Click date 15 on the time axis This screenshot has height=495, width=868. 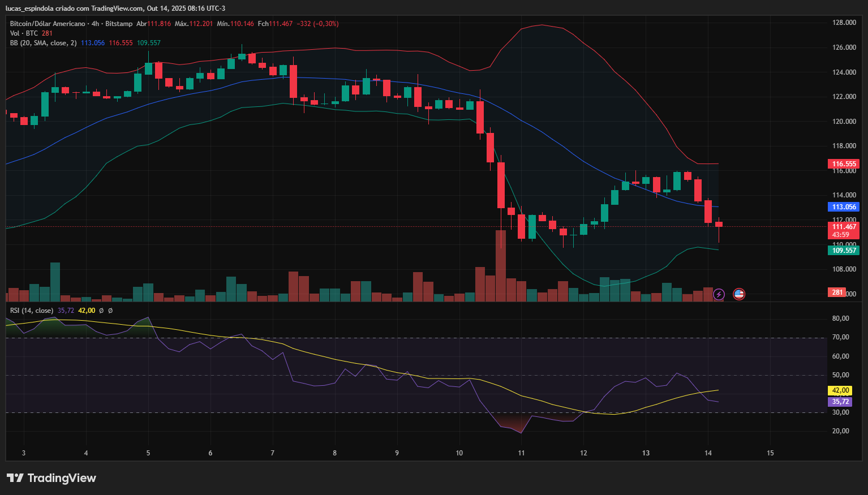click(x=771, y=453)
